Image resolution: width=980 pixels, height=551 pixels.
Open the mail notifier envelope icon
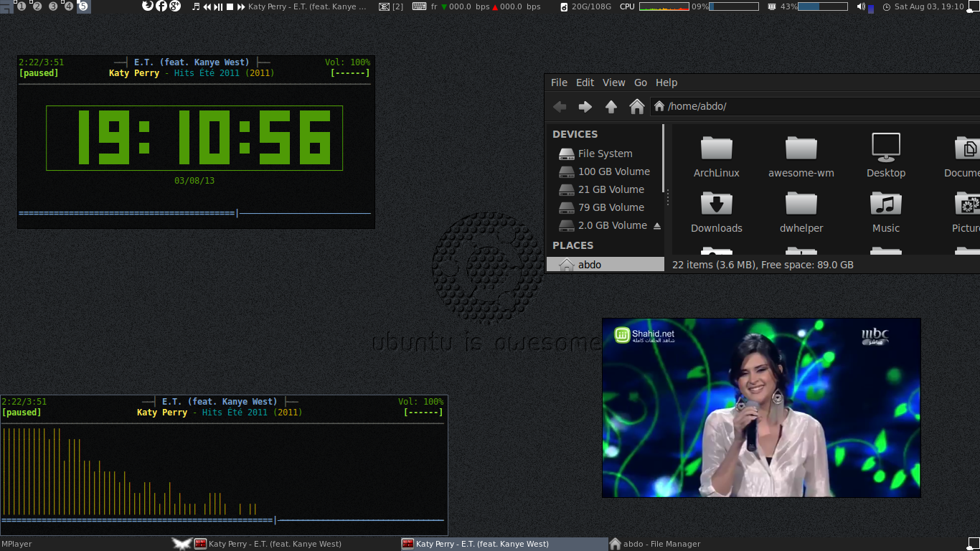coord(384,6)
